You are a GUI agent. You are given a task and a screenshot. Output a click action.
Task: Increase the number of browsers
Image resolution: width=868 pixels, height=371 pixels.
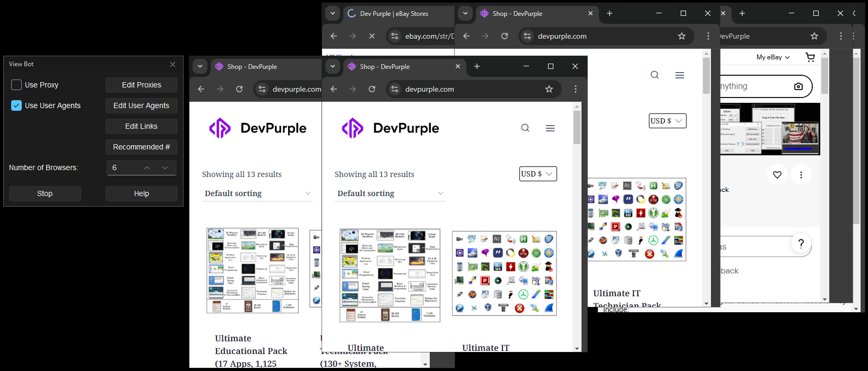(147, 167)
